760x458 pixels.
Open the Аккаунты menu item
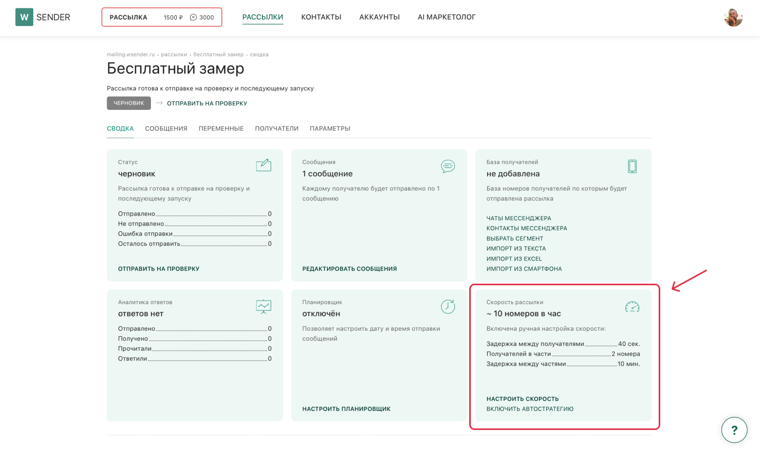(x=380, y=17)
